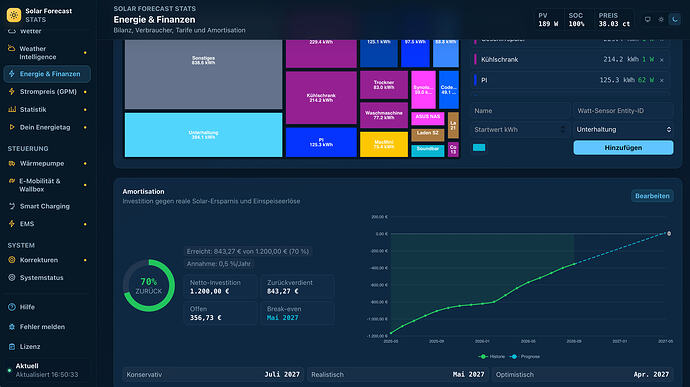Click the 70% ZURÜCK progress ring
The width and height of the screenshot is (690, 387).
[149, 286]
